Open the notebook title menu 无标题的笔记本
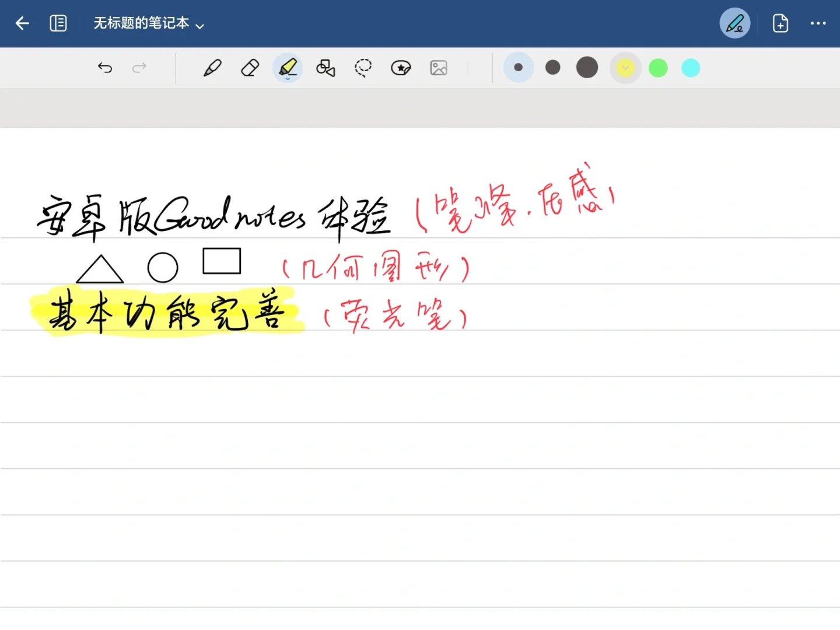The width and height of the screenshot is (840, 630). point(142,23)
